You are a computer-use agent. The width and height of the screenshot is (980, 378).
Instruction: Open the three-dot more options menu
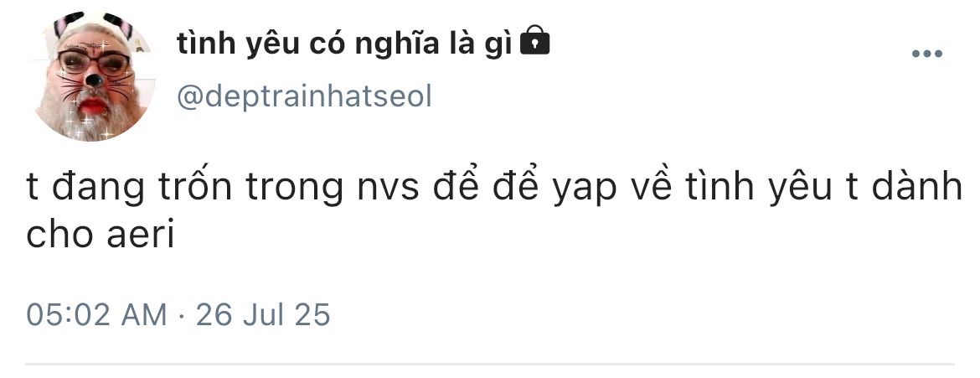(927, 54)
